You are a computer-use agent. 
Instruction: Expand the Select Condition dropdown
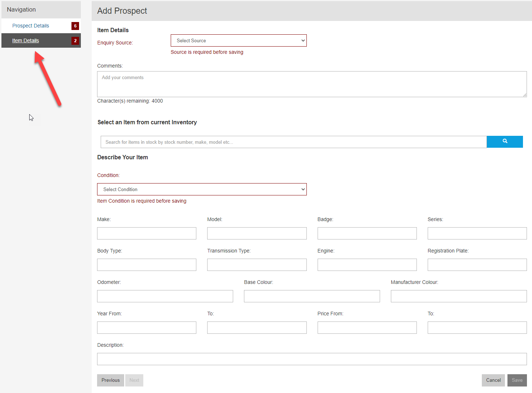pyautogui.click(x=202, y=189)
